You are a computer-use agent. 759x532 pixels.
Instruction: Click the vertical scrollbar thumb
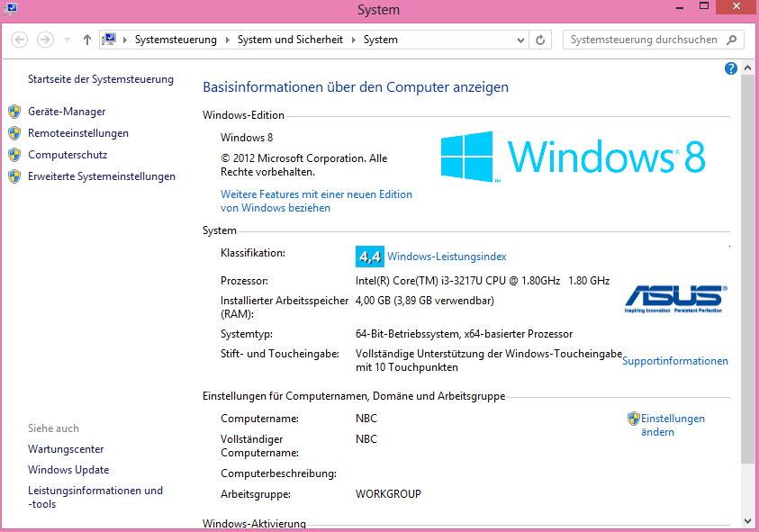(748, 268)
